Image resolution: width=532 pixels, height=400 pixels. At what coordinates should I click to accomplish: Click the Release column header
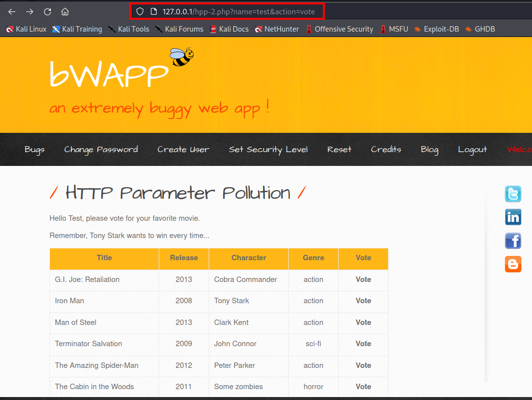pos(184,258)
